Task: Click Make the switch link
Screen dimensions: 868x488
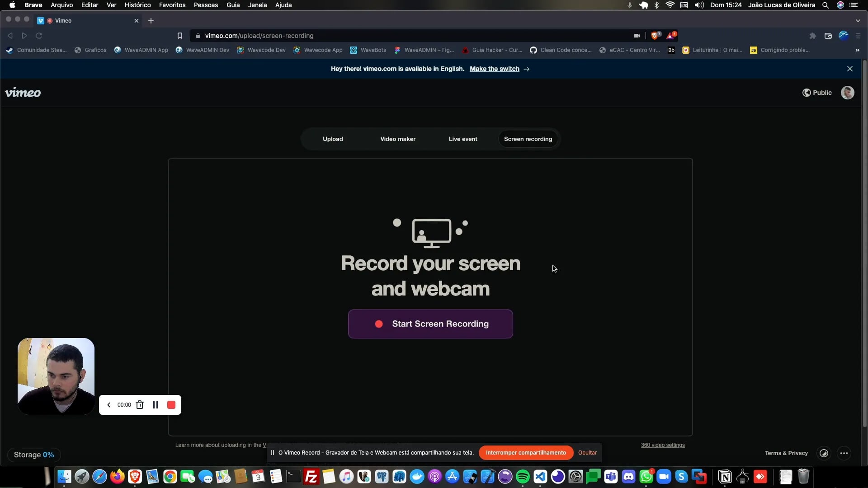Action: [x=495, y=69]
